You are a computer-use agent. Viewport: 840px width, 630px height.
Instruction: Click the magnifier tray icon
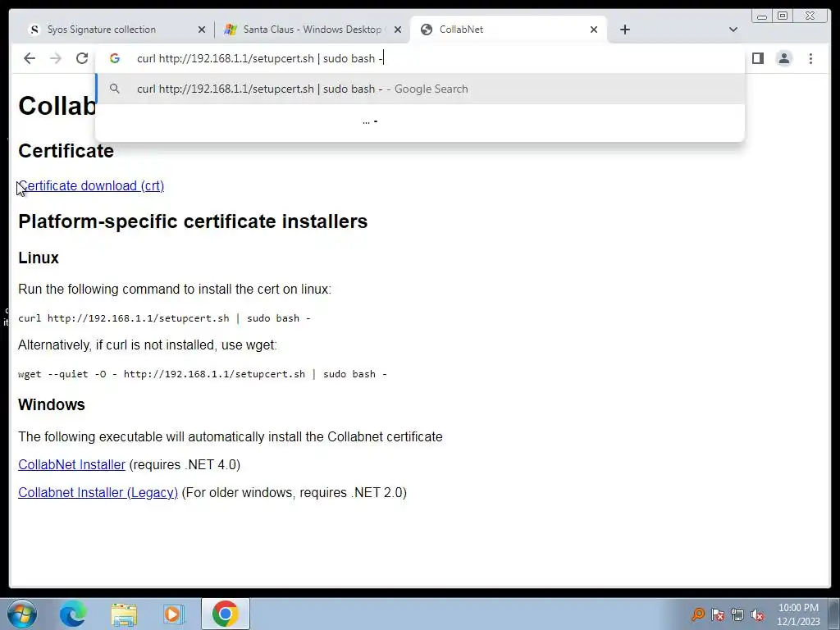pyautogui.click(x=697, y=614)
